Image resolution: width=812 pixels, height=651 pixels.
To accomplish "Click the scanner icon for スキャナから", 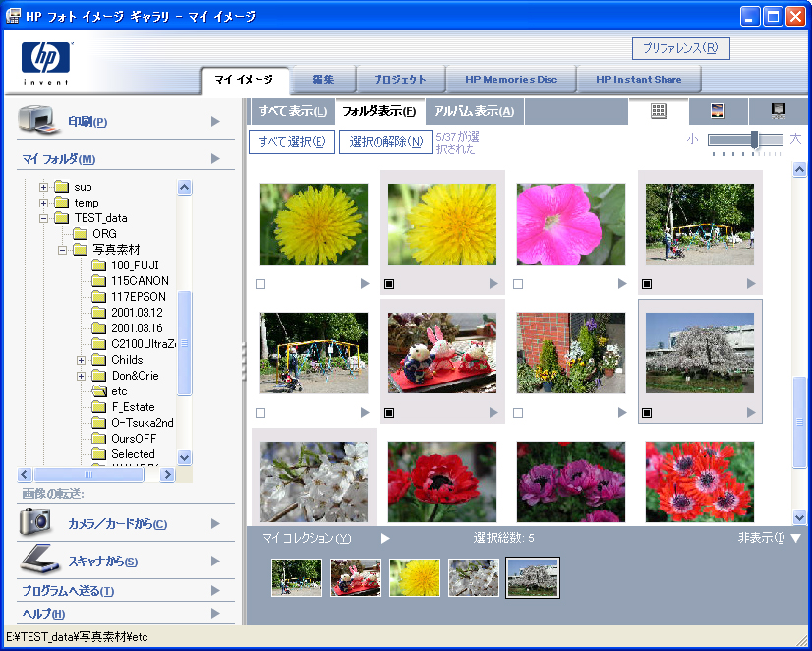I will pos(39,560).
